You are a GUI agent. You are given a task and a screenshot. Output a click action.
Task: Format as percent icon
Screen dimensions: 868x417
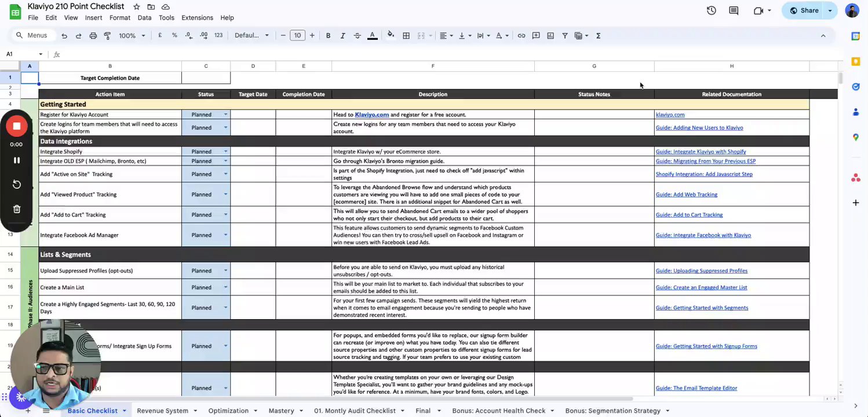(174, 35)
